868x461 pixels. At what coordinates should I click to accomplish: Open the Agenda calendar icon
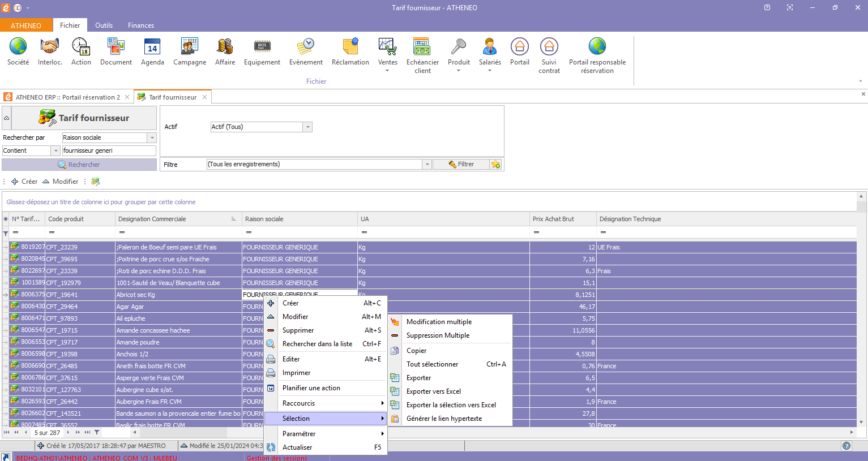[x=152, y=47]
